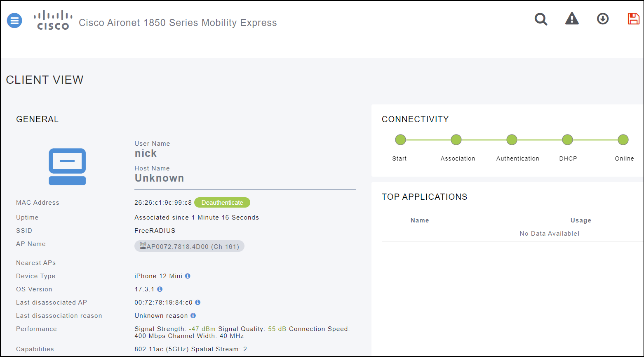Click the 'Unknown reason' disassociation text

point(161,316)
